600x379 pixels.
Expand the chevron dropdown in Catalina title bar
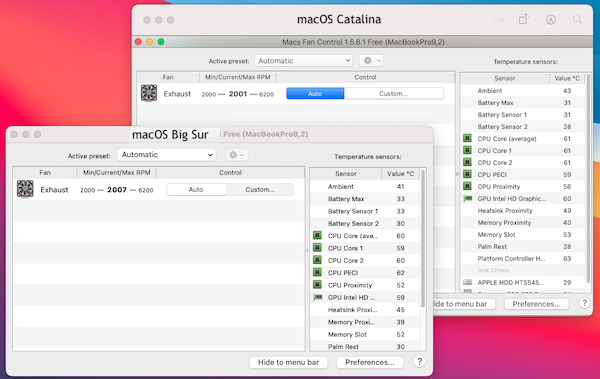pos(502,20)
